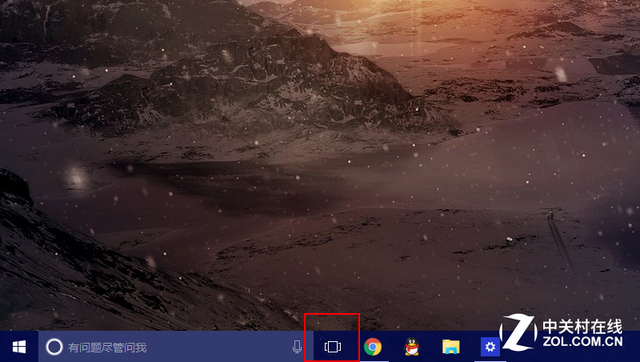Open the Settings gear app

pyautogui.click(x=490, y=347)
